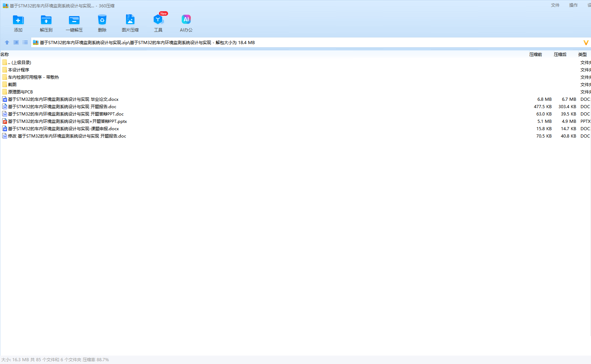Click the 一键解压 one-click extract icon
The width and height of the screenshot is (591, 364).
74,23
